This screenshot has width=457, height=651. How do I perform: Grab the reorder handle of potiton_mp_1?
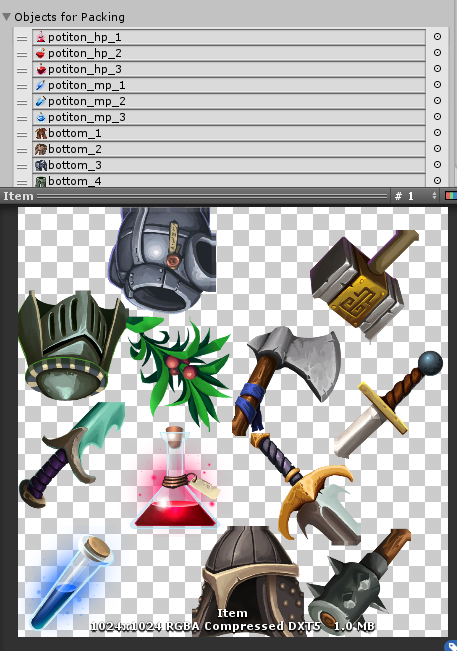[x=22, y=86]
